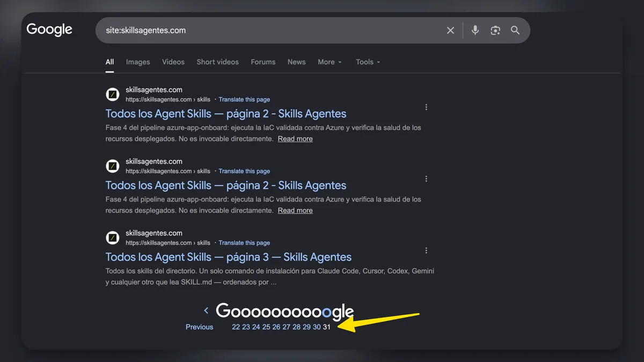Viewport: 644px width, 362px height.
Task: Clear the search box with the X icon
Action: coord(450,31)
